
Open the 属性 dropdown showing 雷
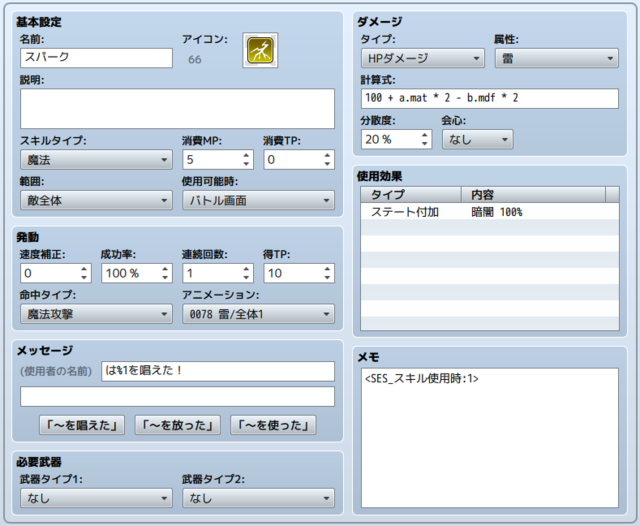[x=557, y=58]
